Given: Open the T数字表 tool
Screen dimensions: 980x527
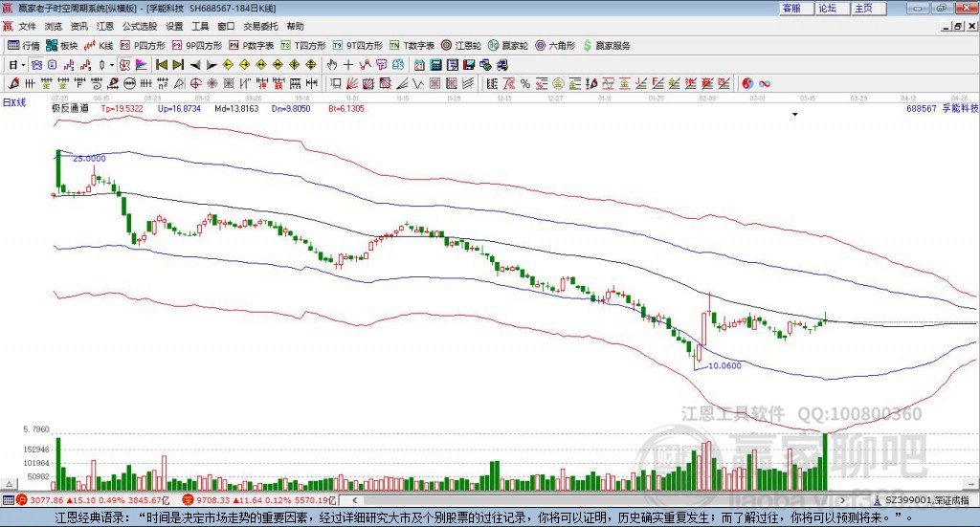Looking at the screenshot, I should click(x=412, y=46).
